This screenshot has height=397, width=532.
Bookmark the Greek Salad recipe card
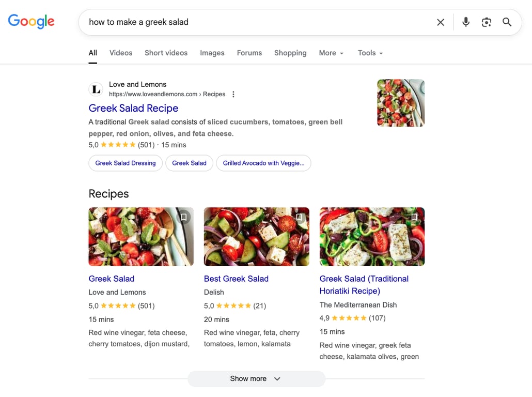[183, 217]
